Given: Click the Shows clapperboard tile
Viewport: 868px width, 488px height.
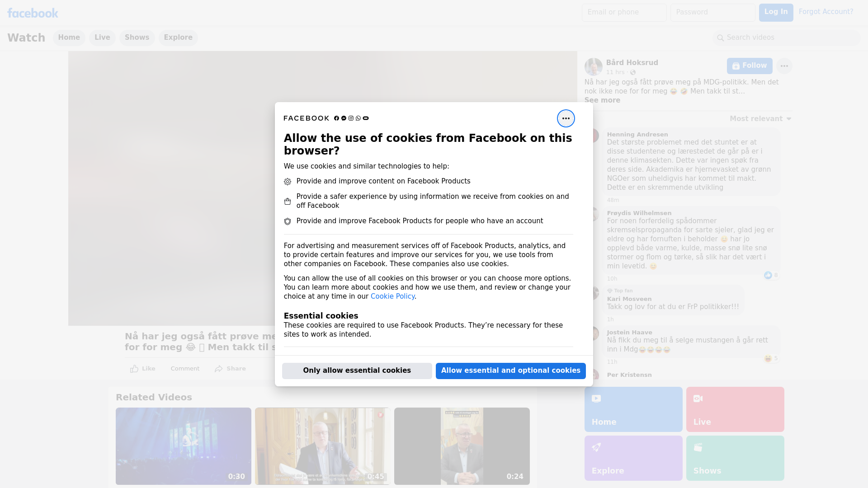Looking at the screenshot, I should 735,458.
